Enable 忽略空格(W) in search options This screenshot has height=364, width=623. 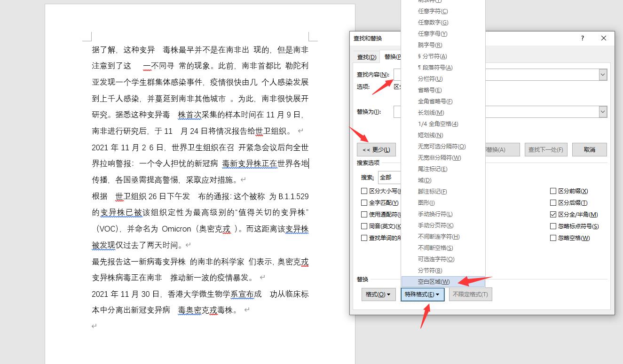coord(553,238)
